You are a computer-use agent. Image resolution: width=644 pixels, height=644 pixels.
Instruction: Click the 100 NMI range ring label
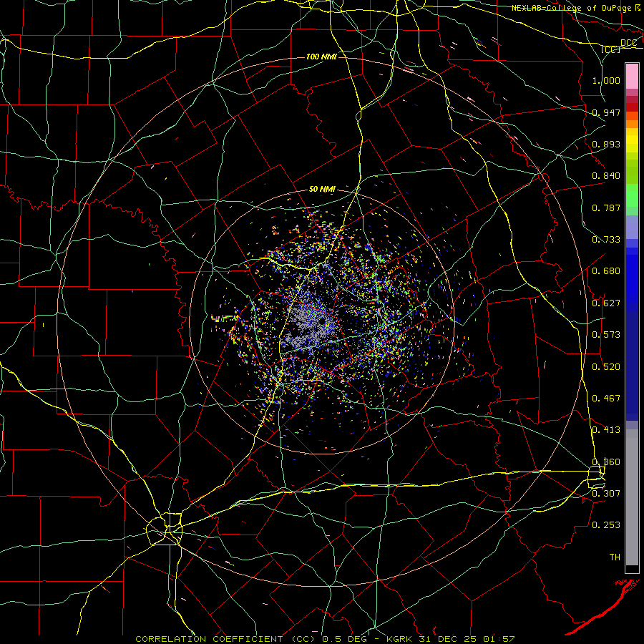[x=321, y=57]
